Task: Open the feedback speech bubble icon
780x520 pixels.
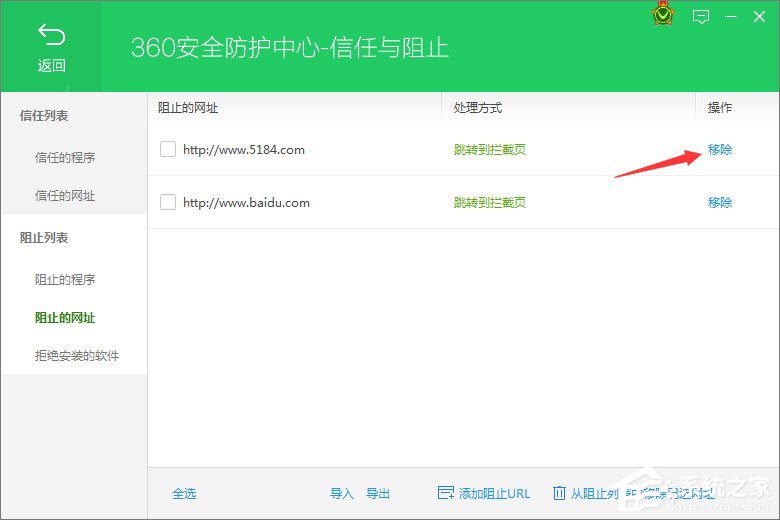Action: click(x=701, y=16)
